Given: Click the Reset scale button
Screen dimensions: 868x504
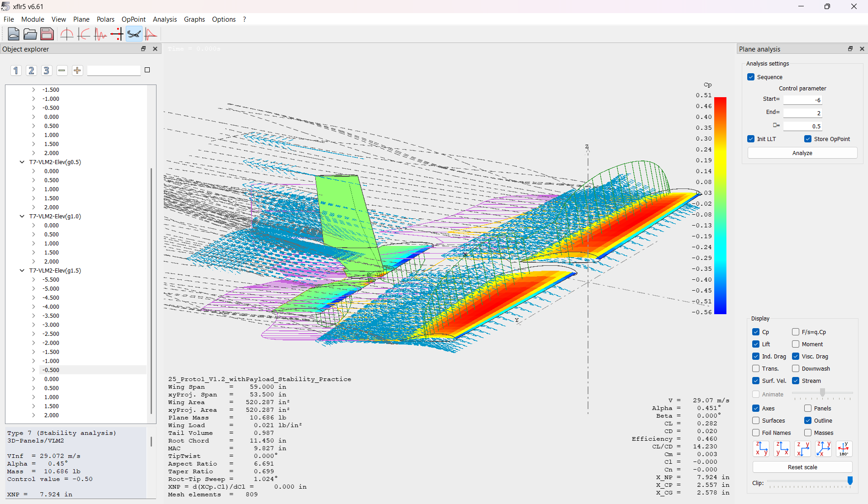Looking at the screenshot, I should [802, 467].
